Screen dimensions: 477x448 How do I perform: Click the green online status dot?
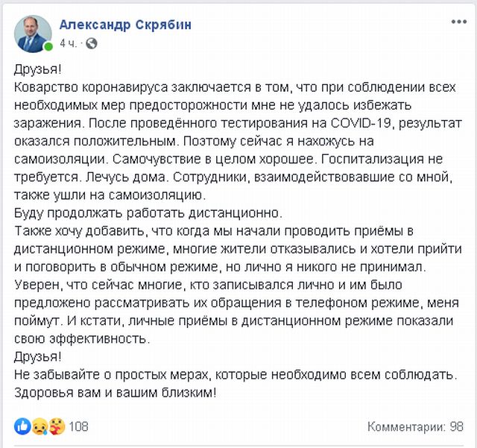48,47
